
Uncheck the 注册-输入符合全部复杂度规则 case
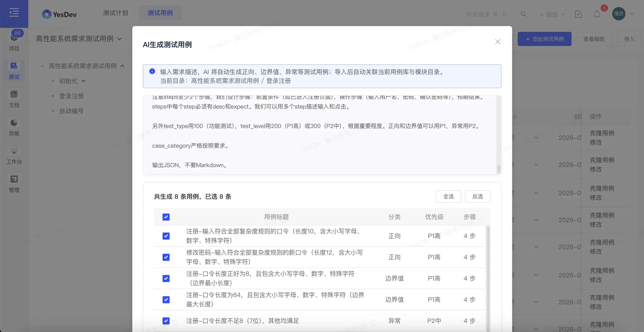166,236
